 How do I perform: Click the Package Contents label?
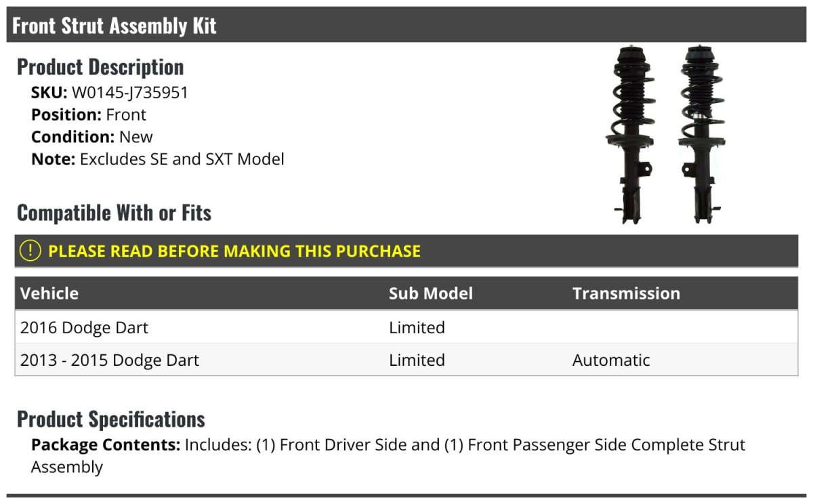[106, 445]
